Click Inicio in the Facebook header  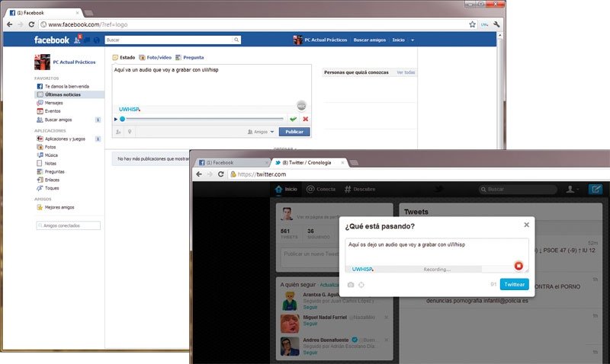[398, 40]
